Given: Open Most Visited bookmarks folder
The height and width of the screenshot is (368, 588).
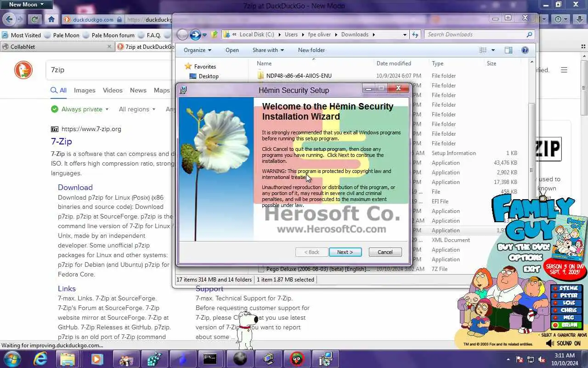Looking at the screenshot, I should (22, 35).
